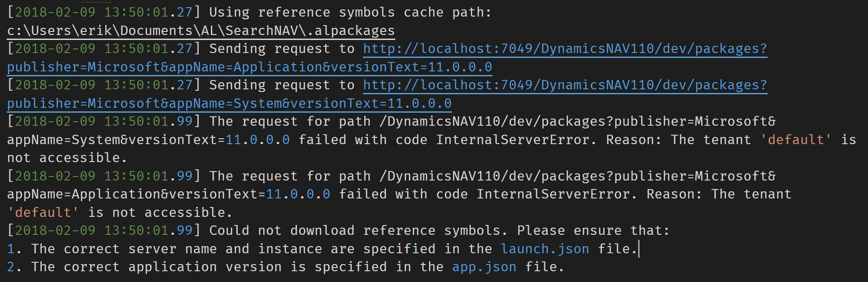The image size is (868, 282).
Task: Click the appName=Application&versionText link continuation
Action: coord(250,67)
